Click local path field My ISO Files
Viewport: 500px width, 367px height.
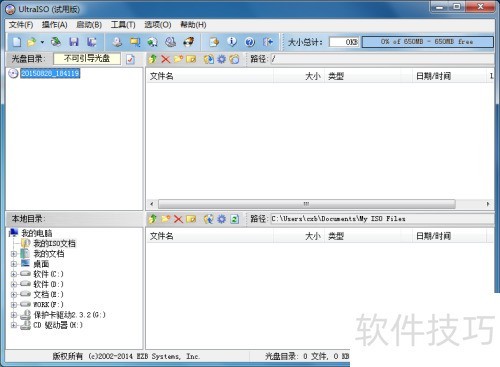(382, 219)
